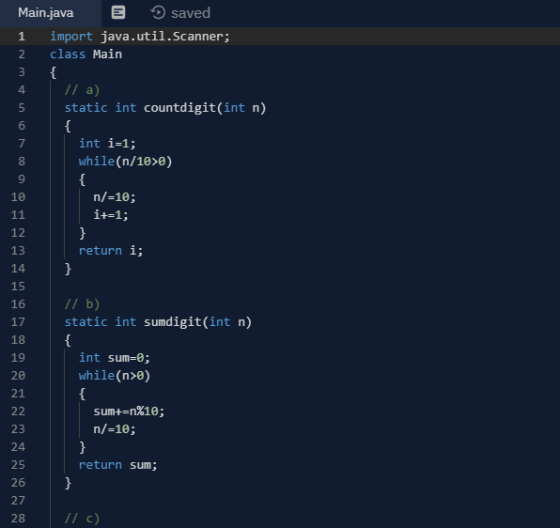This screenshot has height=528, width=560.
Task: Click the 'i+=1;' statement
Action: [111, 215]
